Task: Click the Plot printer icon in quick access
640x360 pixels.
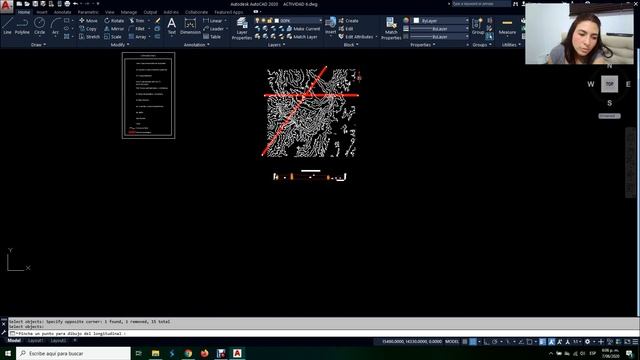Action: (67, 4)
